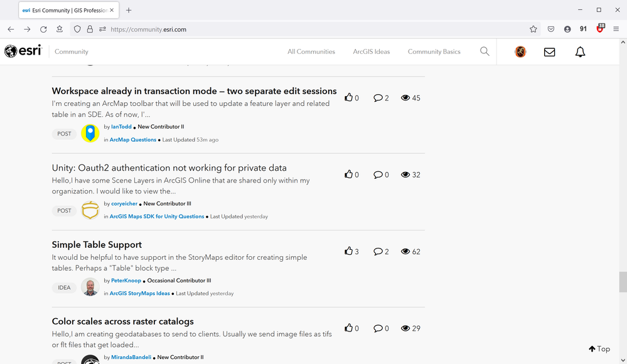Image resolution: width=627 pixels, height=364 pixels.
Task: Click the comments bubble on Simple Table Support
Action: click(x=378, y=252)
